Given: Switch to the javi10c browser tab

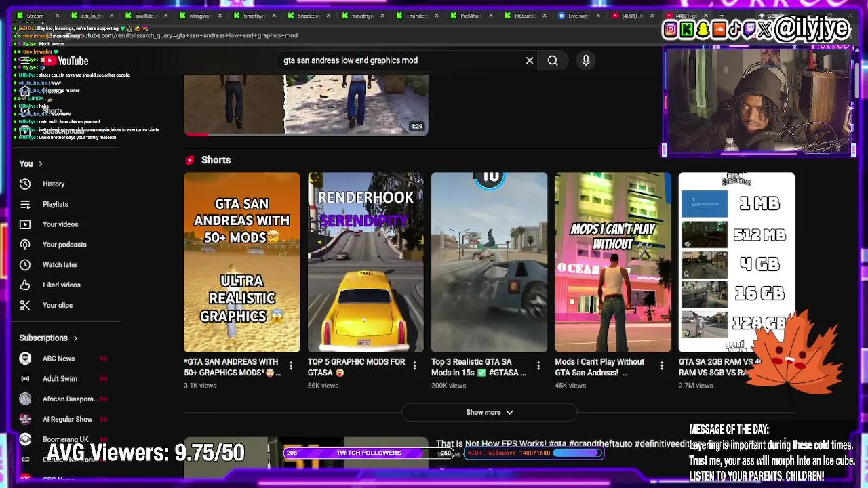Looking at the screenshot, I should pyautogui.click(x=146, y=16).
